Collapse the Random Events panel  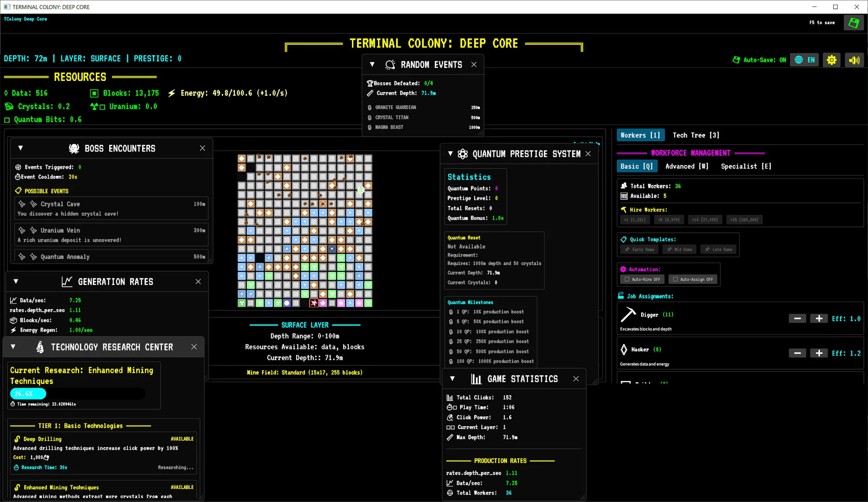372,65
